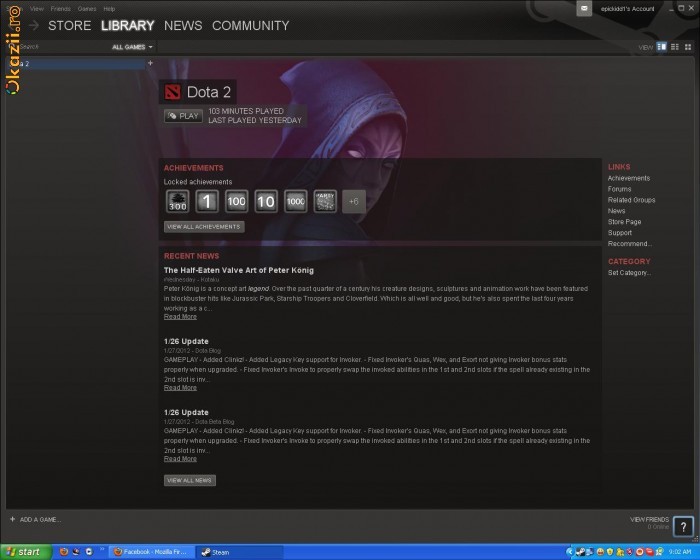Viewport: 700px width, 560px height.
Task: Open VIEW FRIENDS list
Action: point(649,519)
